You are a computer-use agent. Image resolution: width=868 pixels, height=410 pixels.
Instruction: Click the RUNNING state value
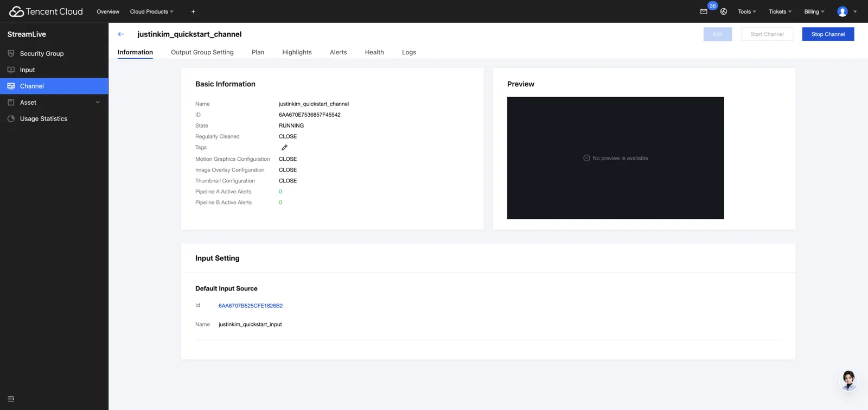click(291, 125)
